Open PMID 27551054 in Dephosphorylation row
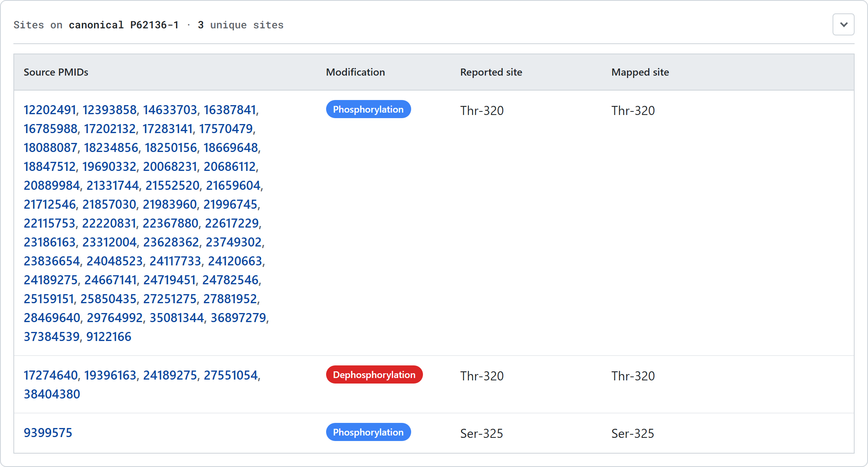868x467 pixels. [230, 375]
